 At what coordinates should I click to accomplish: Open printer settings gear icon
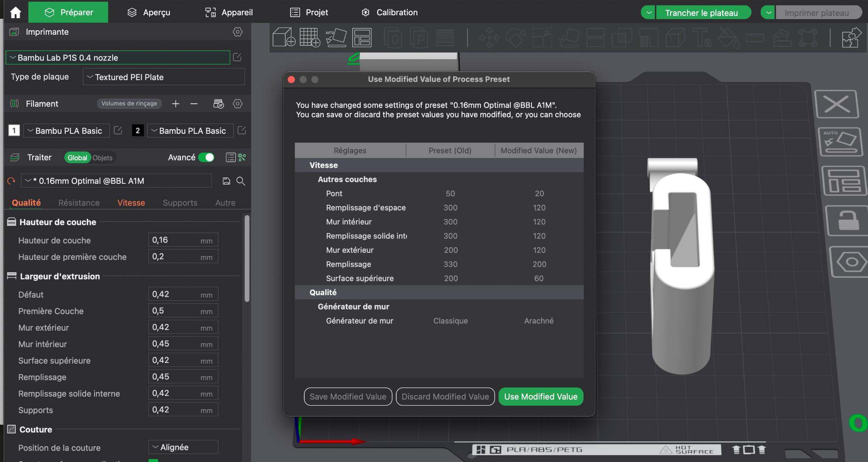pos(238,32)
